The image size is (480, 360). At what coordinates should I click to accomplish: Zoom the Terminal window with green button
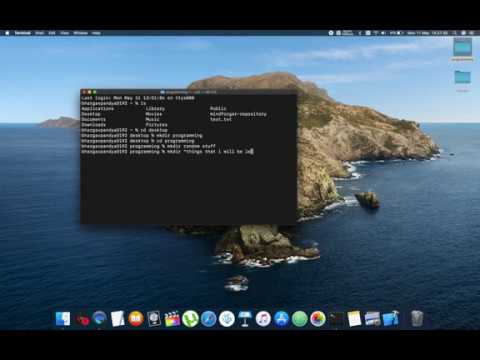95,92
